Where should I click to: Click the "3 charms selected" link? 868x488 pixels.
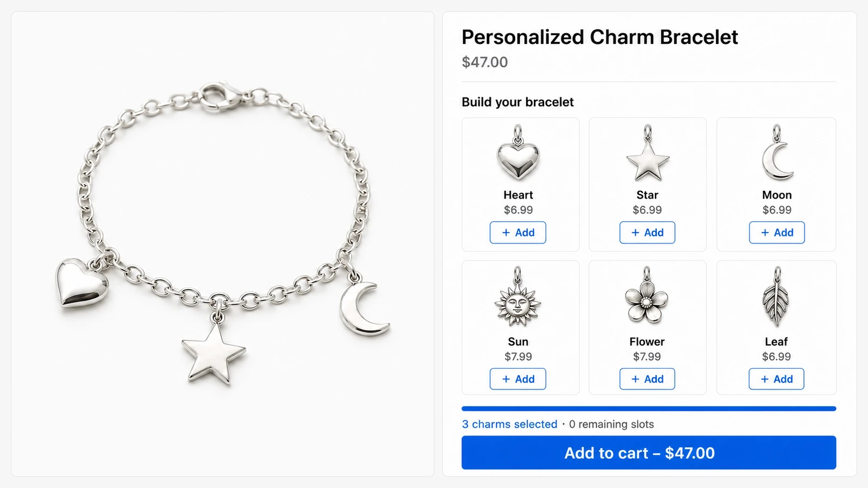[509, 424]
